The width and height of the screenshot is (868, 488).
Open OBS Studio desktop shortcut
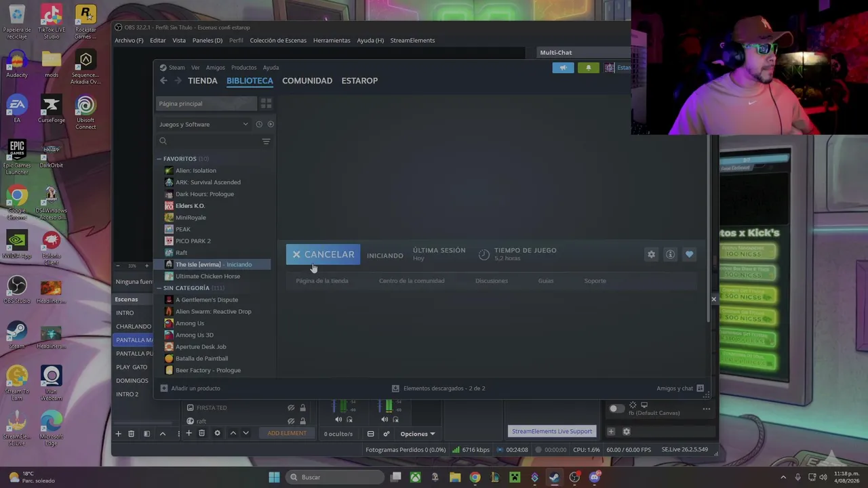17,289
